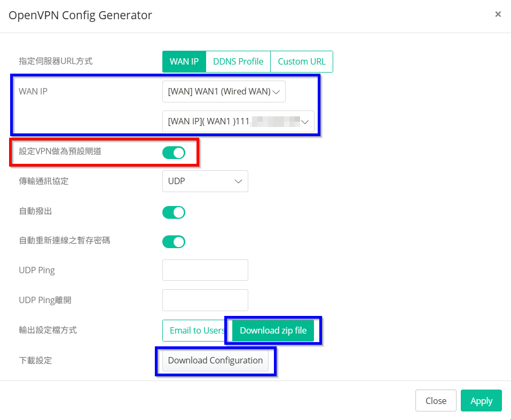
Task: Click the chevron arrow on UDP protocol select
Action: pyautogui.click(x=239, y=181)
